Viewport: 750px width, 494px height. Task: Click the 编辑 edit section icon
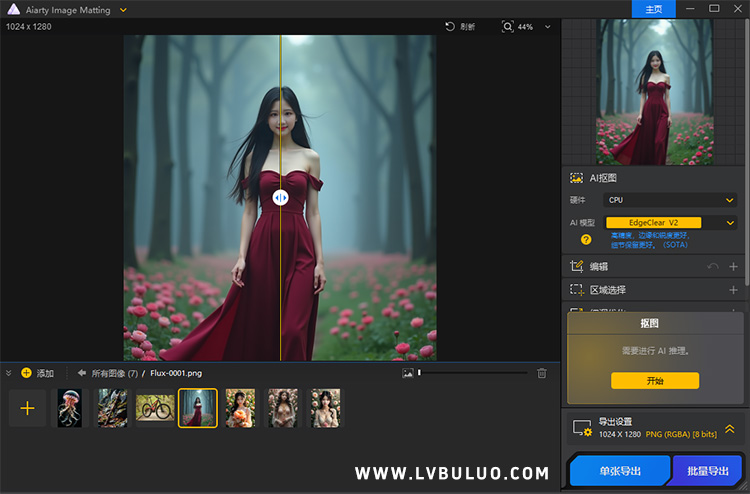(576, 266)
